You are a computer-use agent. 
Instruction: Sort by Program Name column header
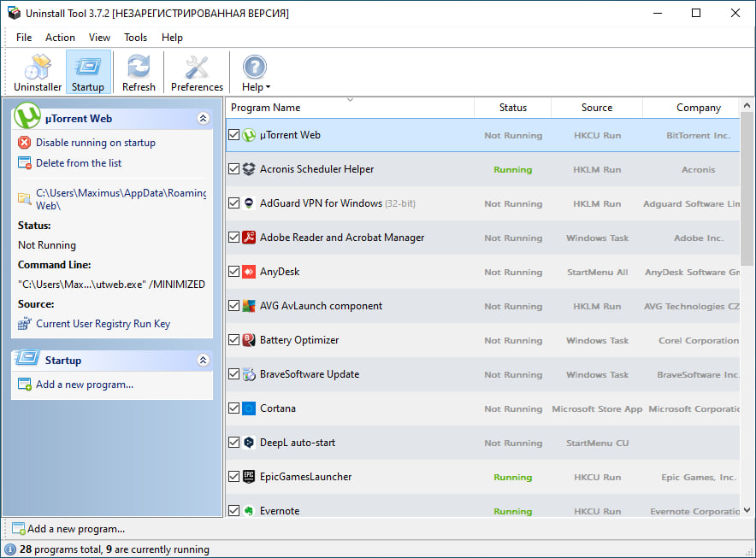(350, 108)
